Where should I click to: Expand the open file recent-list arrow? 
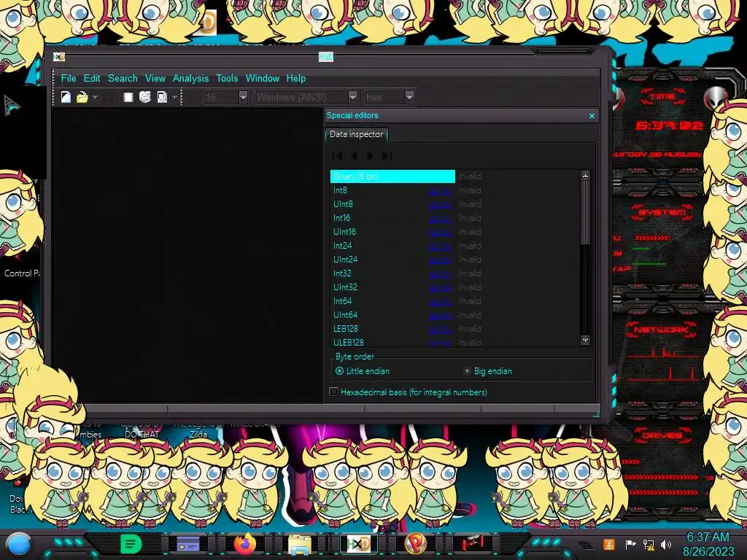95,97
